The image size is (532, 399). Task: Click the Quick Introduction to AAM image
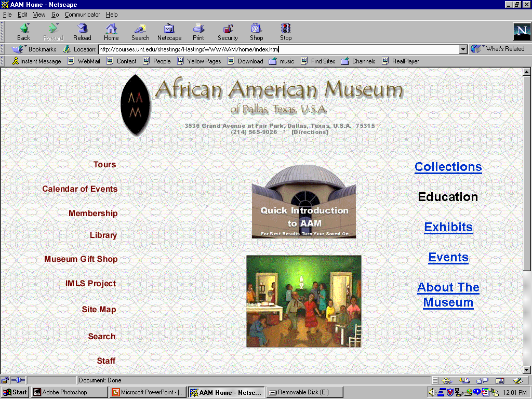[x=304, y=203]
